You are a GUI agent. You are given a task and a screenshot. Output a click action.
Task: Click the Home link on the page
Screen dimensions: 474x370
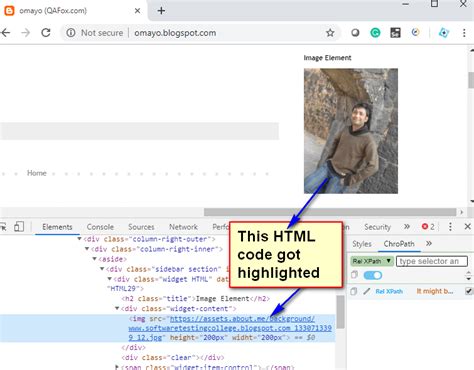tap(37, 173)
